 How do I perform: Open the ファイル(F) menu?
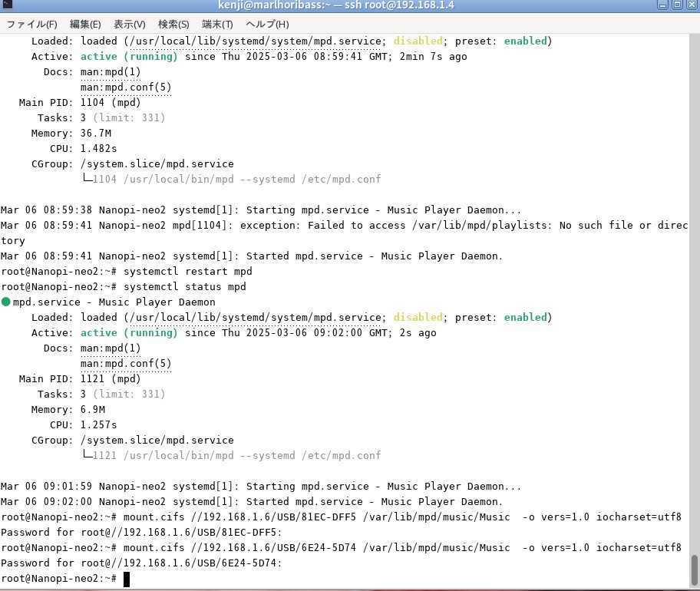point(31,24)
